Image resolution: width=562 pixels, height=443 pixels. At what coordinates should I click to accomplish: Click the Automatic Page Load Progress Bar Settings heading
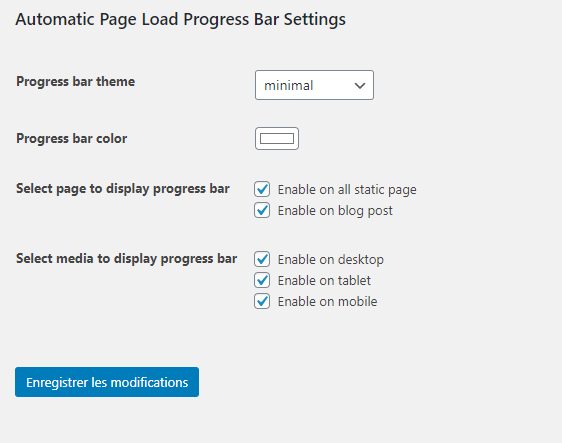click(x=181, y=19)
